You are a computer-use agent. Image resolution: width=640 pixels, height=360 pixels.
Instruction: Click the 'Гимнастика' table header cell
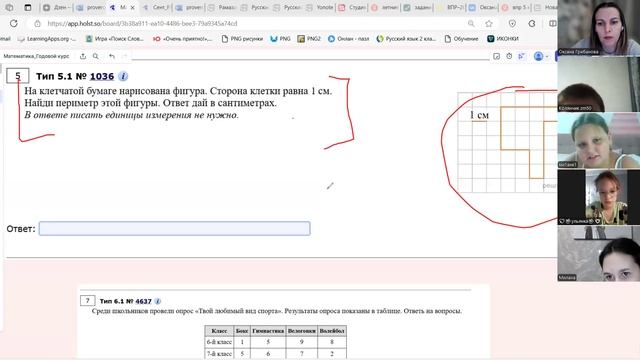pos(268,331)
